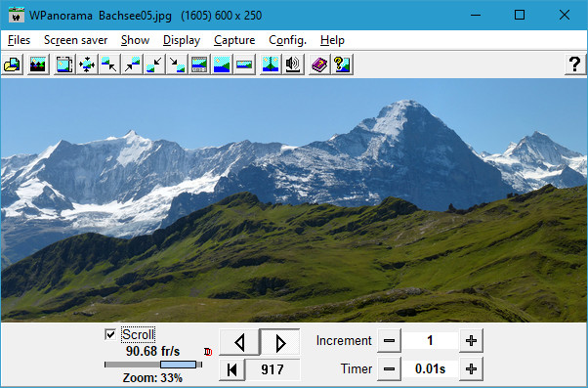588x388 pixels.
Task: Click the icon with picture at upper-left and arrow
Action: (x=109, y=65)
